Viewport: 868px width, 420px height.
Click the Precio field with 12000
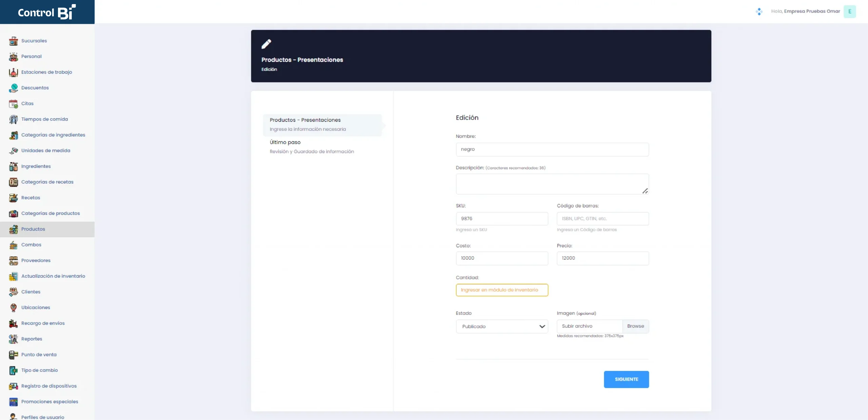tap(603, 258)
